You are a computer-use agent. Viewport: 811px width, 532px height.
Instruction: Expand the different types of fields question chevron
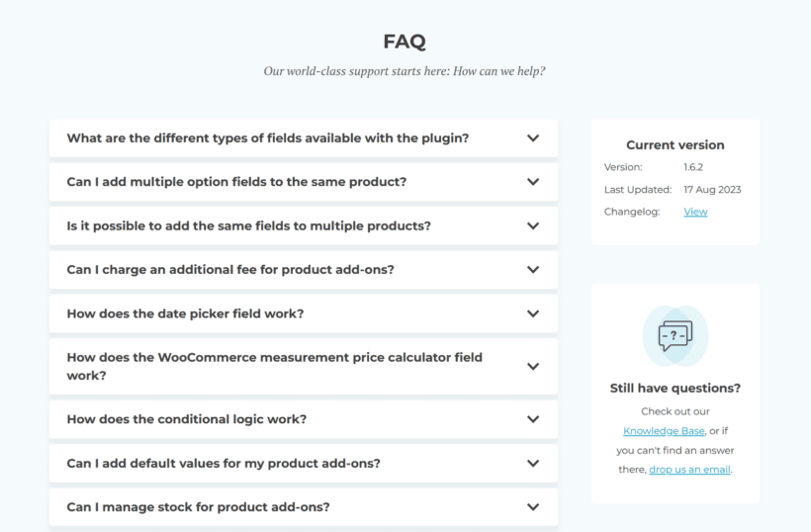[x=533, y=138]
